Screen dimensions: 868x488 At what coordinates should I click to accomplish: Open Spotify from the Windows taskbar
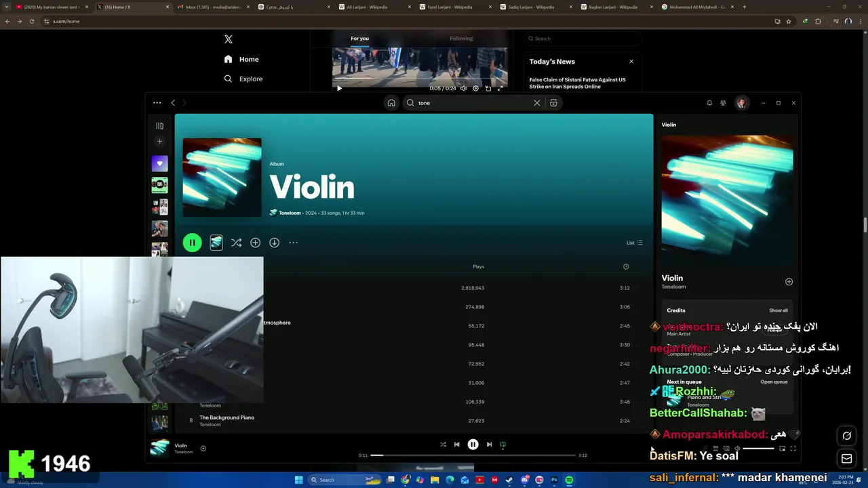569,480
